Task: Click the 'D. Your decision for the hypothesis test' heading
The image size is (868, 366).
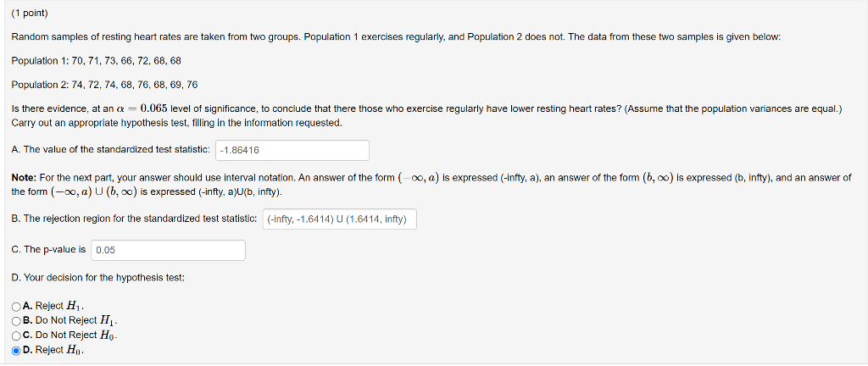Action: [x=98, y=278]
